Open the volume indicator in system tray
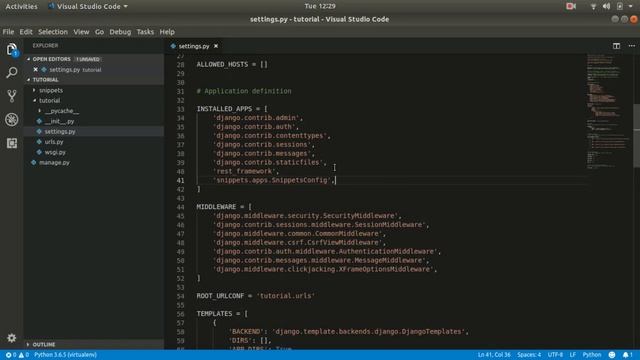Image resolution: width=640 pixels, height=360 pixels. coord(607,6)
